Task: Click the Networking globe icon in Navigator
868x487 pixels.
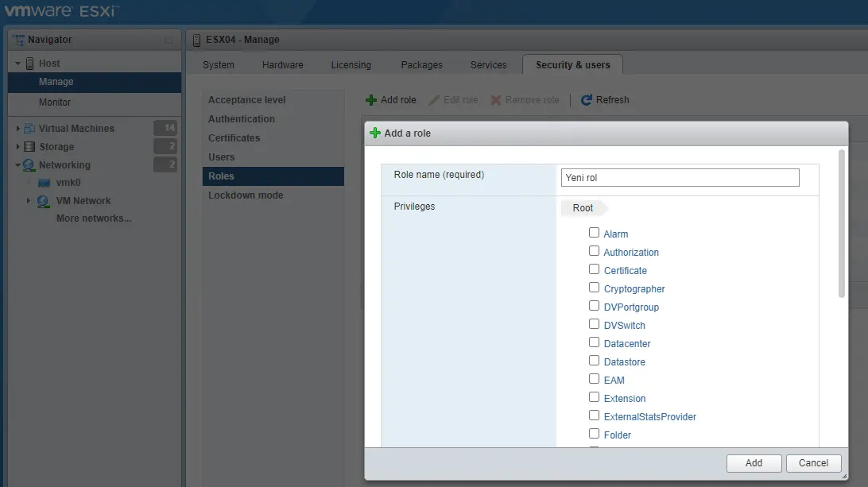Action: click(x=29, y=165)
